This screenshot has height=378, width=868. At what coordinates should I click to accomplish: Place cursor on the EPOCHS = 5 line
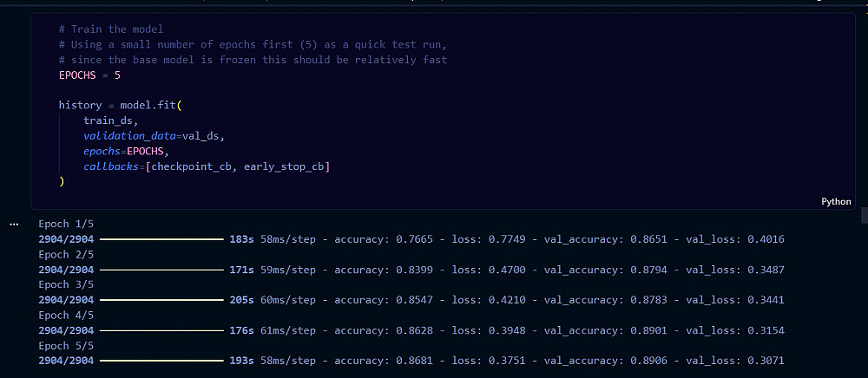click(x=89, y=75)
